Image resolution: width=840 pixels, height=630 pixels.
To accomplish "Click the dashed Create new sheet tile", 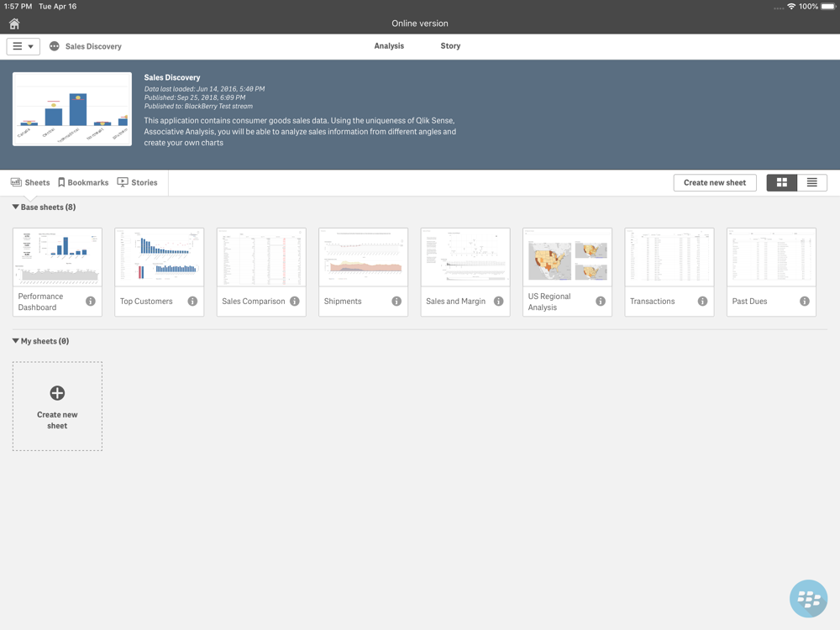I will pos(57,406).
